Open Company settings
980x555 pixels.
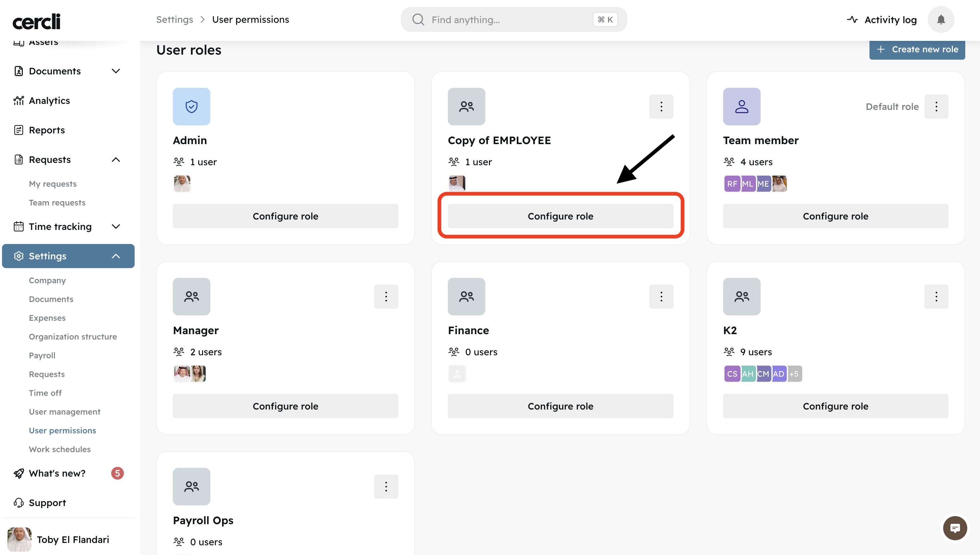[x=47, y=281]
